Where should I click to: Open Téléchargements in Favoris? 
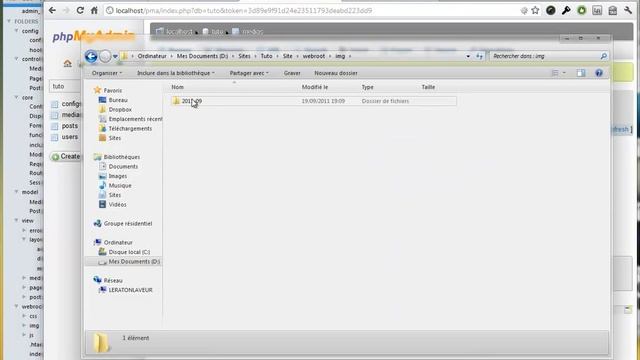[x=130, y=129]
